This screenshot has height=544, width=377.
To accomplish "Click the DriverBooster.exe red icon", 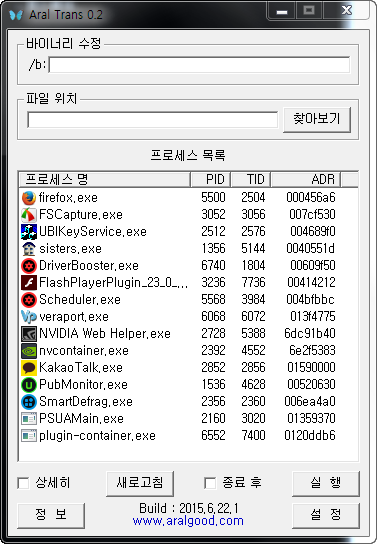I will 29,266.
